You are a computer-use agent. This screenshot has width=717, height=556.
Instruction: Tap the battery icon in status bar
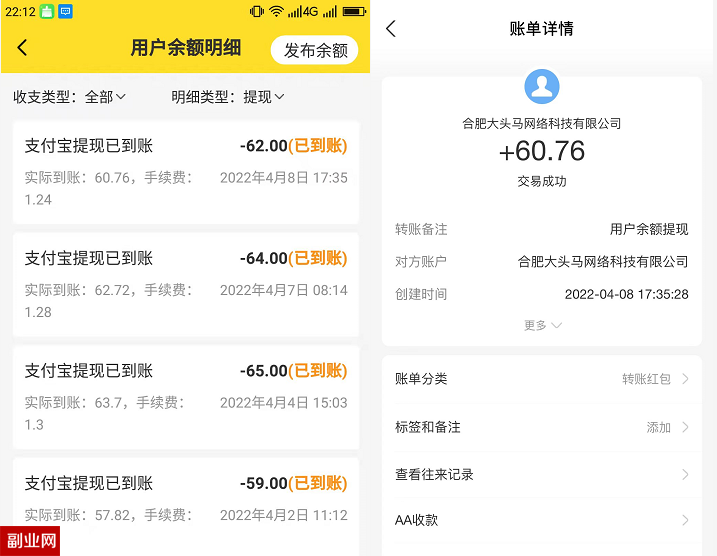point(354,11)
